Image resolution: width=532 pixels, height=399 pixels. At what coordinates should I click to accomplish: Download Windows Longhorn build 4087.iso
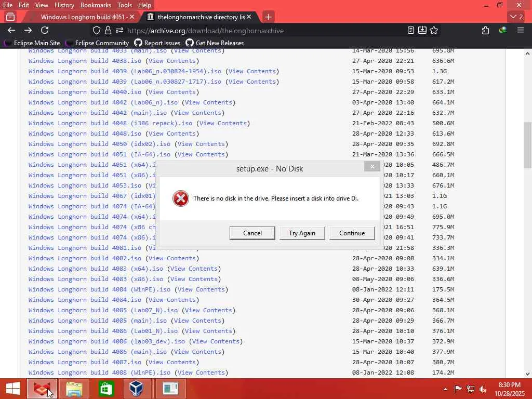85,362
